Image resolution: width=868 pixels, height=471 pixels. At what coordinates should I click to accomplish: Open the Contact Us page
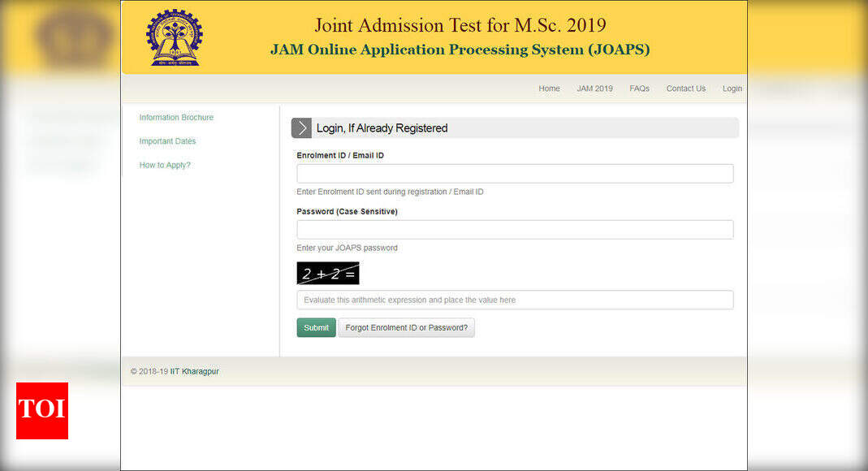[x=685, y=89]
